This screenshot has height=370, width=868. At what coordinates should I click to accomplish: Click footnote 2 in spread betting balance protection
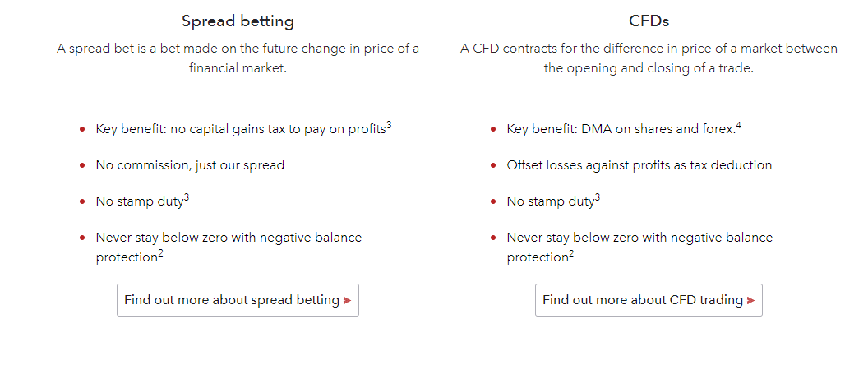point(160,254)
